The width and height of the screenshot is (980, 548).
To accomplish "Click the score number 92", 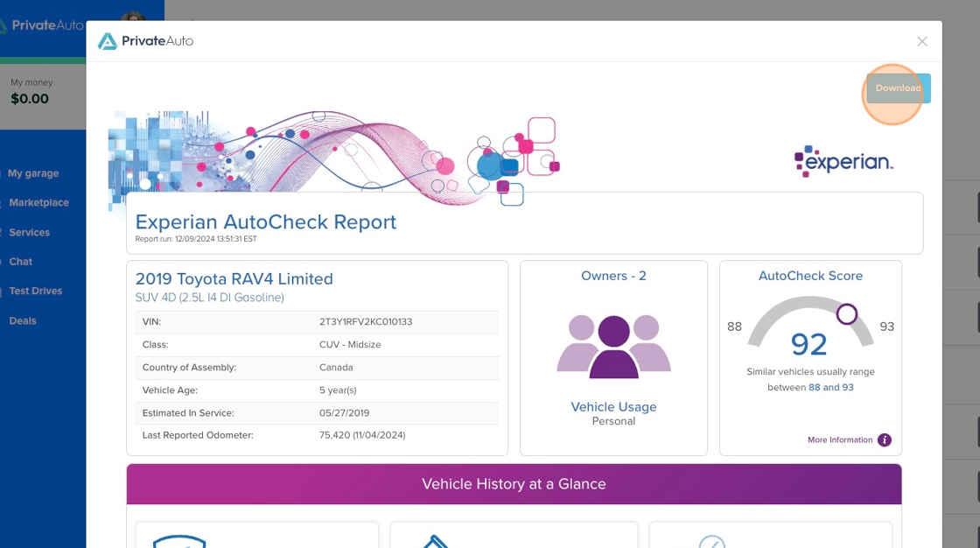I will tap(808, 345).
